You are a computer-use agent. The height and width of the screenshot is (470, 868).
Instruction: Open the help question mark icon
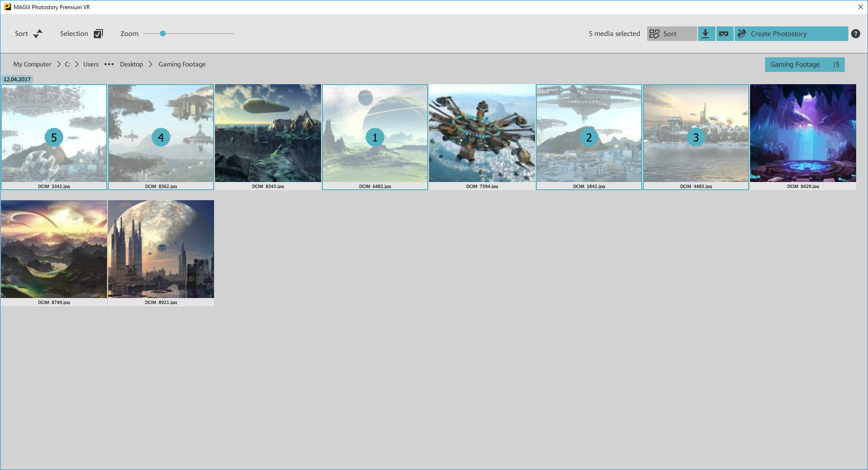pyautogui.click(x=856, y=33)
